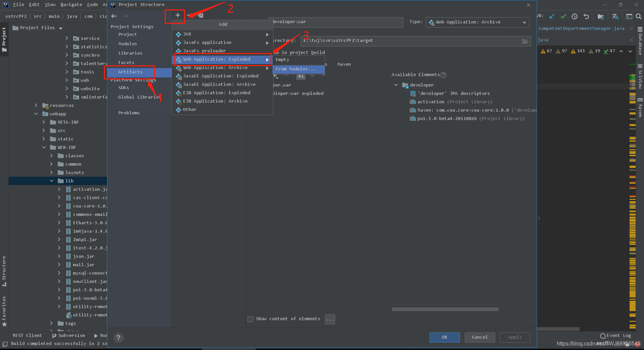644x350 pixels.
Task: Click the artifact Name input field
Action: point(336,22)
